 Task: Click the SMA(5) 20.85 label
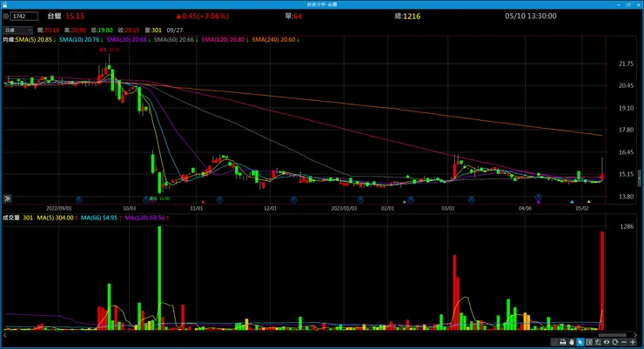click(34, 40)
